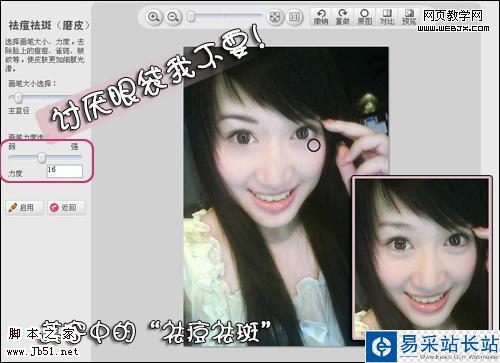500x363 pixels.
Task: Click the before-after preview thumbnail
Action: 422,257
